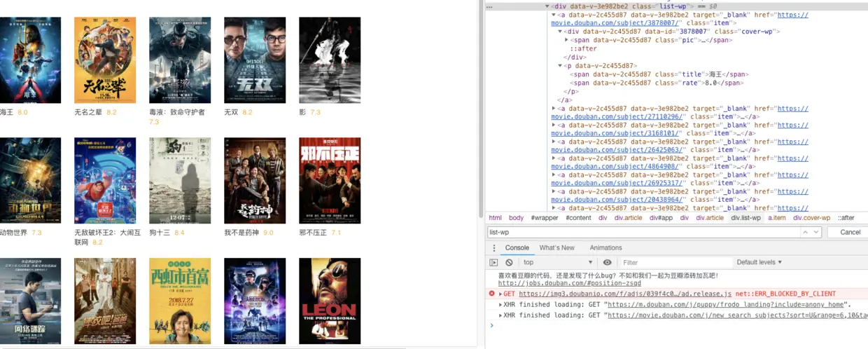
Task: Open the 狗十三 movie poster
Action: click(180, 181)
